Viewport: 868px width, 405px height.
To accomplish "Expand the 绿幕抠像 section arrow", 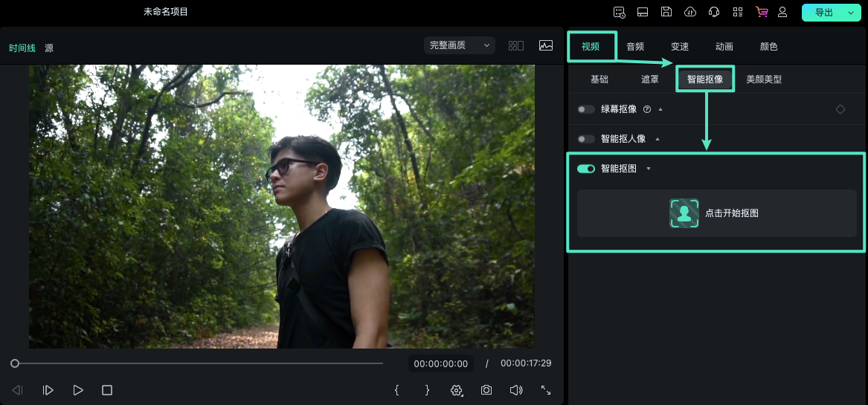I will click(660, 109).
